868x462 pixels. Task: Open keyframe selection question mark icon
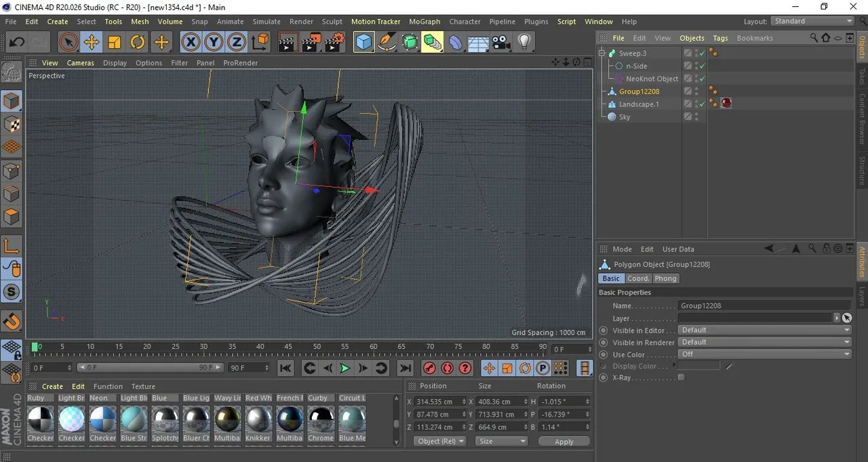pyautogui.click(x=465, y=368)
